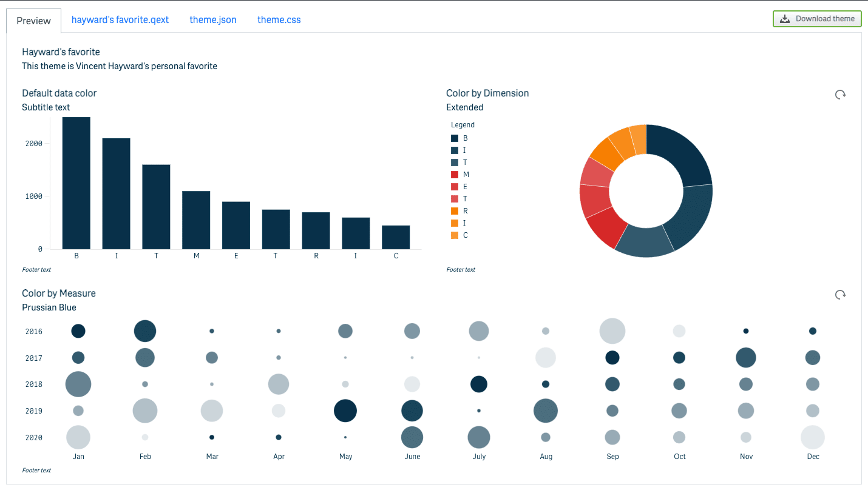Click the M label on bar chart x-axis

[196, 256]
